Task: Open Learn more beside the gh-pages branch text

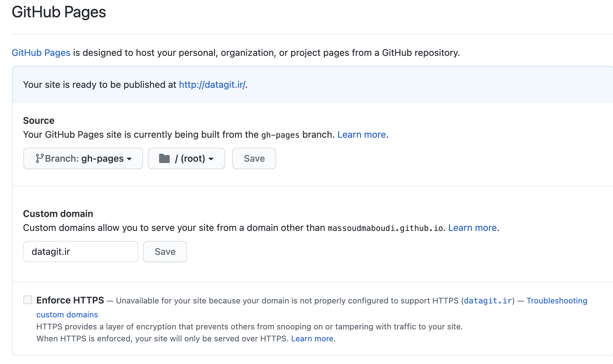Action: 361,134
